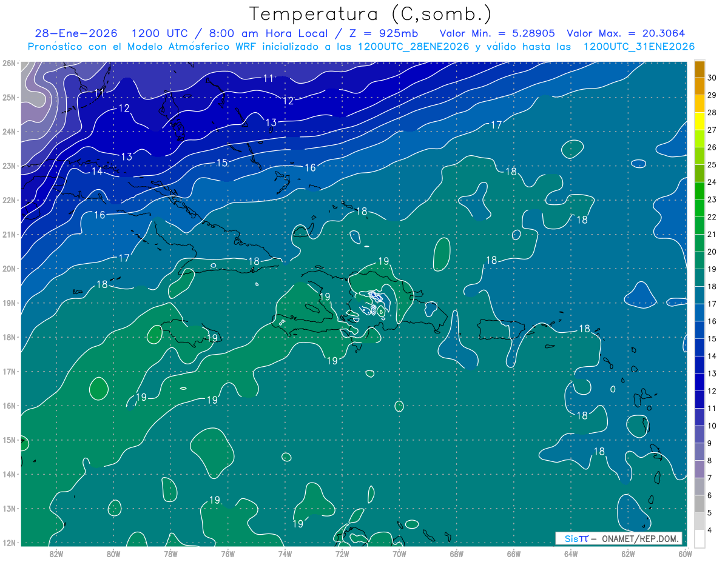The width and height of the screenshot is (728, 562).
Task: Click the title Temperatura (C,somb.)
Action: click(371, 15)
